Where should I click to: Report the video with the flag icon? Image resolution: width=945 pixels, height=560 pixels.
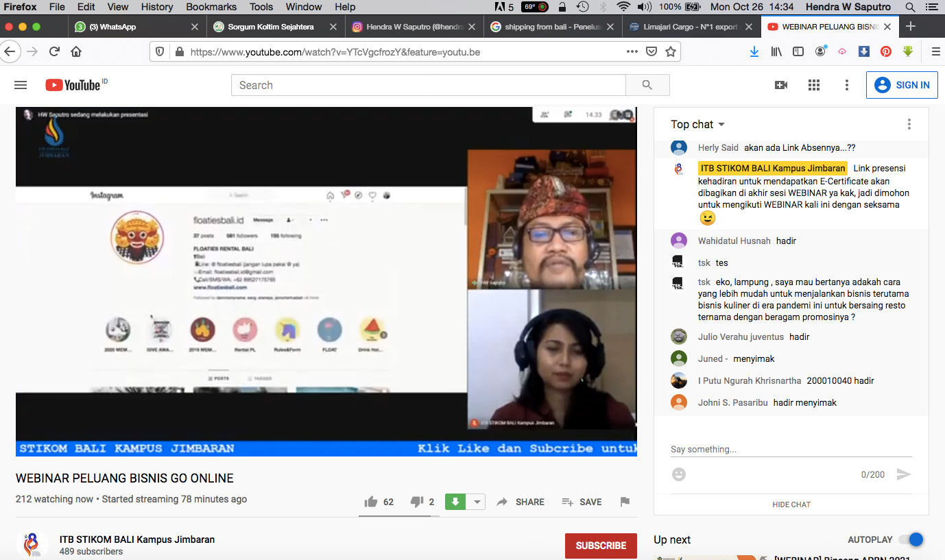tap(625, 502)
